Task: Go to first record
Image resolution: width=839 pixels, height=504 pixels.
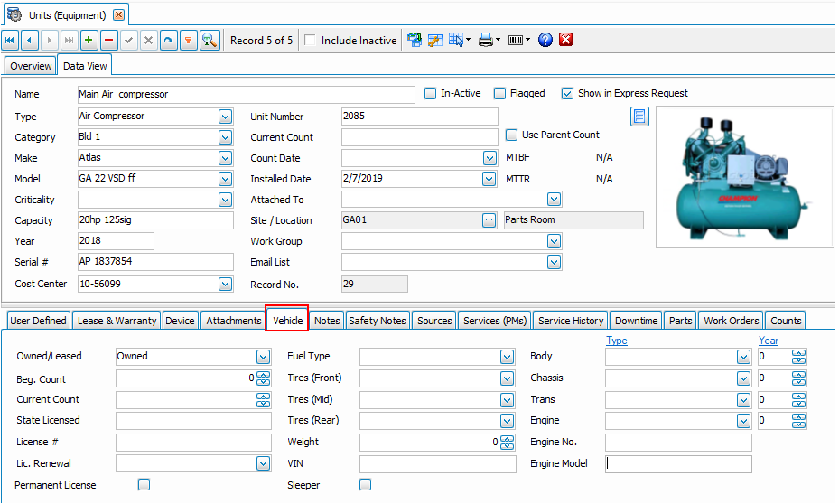Action: click(x=10, y=40)
